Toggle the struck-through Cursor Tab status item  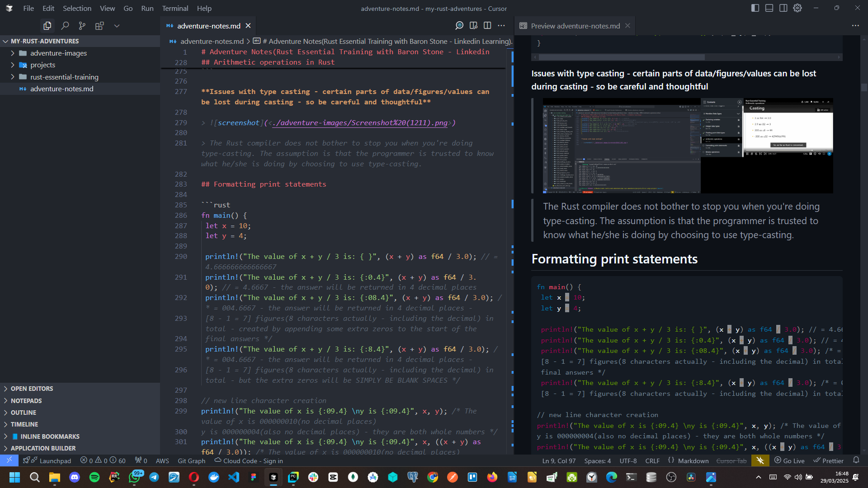(x=731, y=461)
